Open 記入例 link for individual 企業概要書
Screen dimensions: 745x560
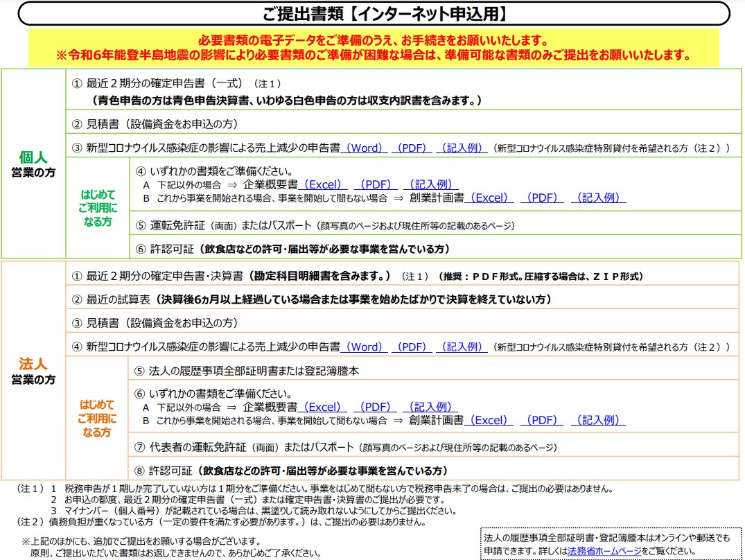(x=430, y=184)
